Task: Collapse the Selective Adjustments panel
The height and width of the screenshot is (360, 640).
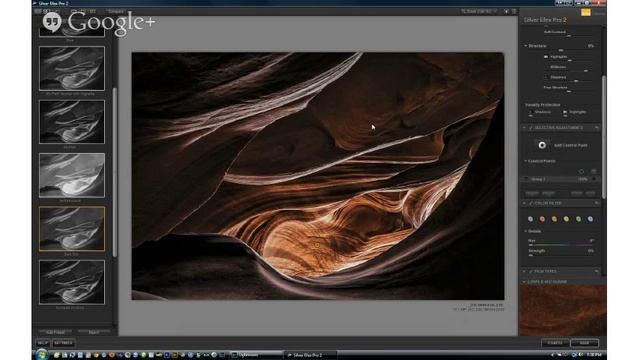Action: pyautogui.click(x=524, y=128)
